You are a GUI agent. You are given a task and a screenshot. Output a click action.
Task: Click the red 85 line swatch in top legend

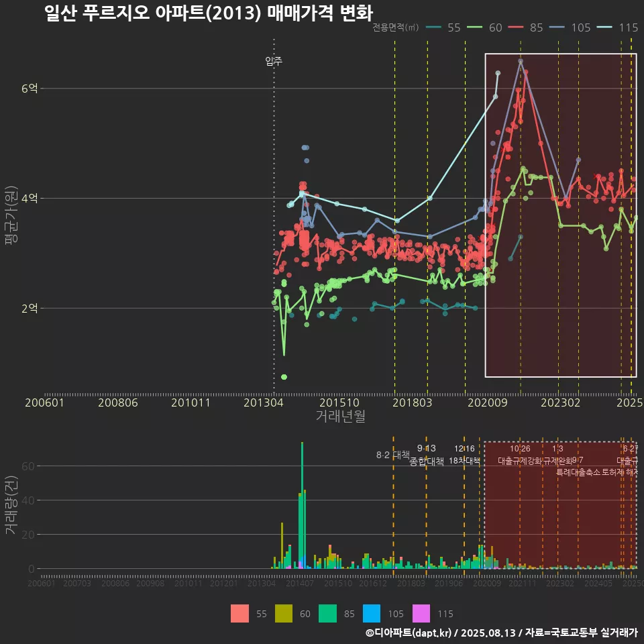(x=516, y=28)
